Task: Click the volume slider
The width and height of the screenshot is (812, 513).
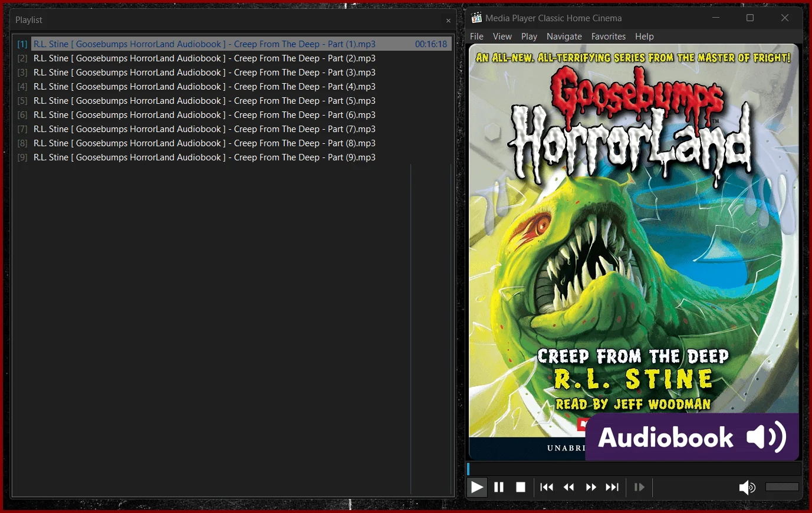Action: point(782,487)
